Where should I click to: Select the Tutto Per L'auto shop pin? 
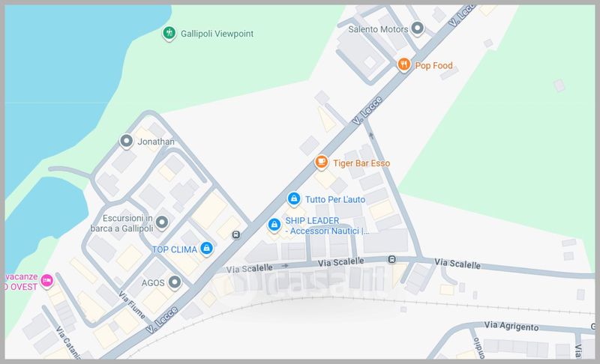[x=294, y=198]
